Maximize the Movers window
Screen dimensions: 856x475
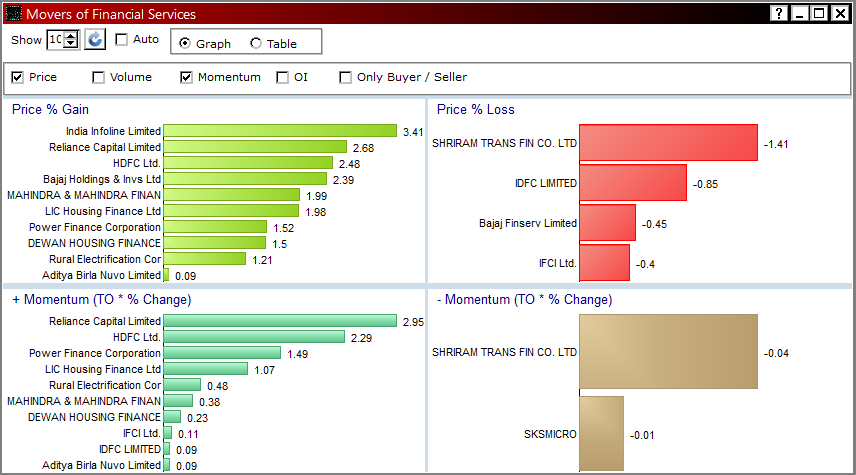(x=819, y=14)
